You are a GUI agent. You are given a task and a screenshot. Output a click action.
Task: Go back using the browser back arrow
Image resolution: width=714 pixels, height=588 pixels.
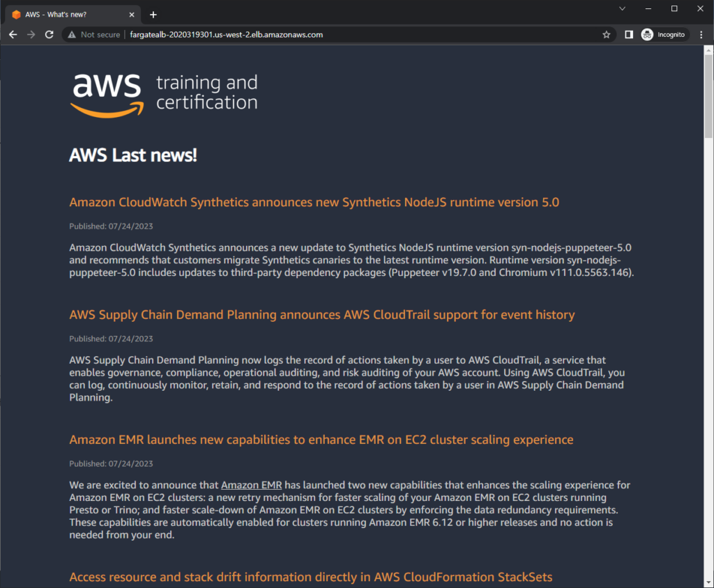(13, 35)
